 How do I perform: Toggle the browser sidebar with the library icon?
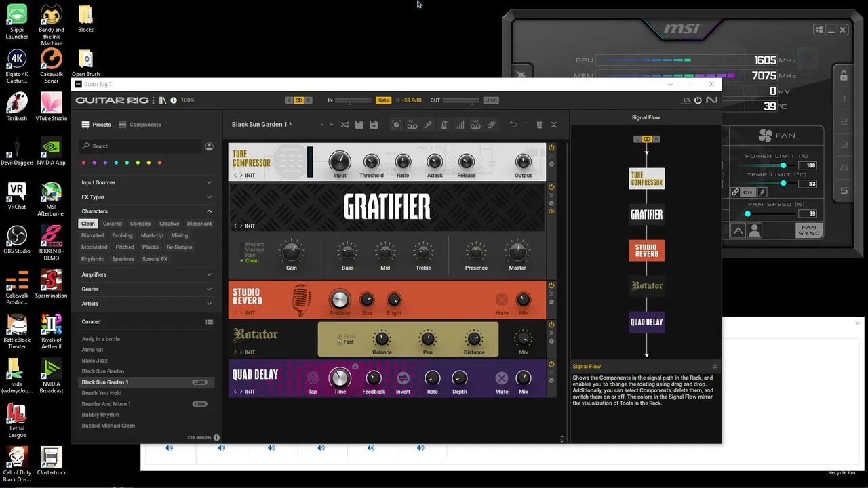point(163,100)
